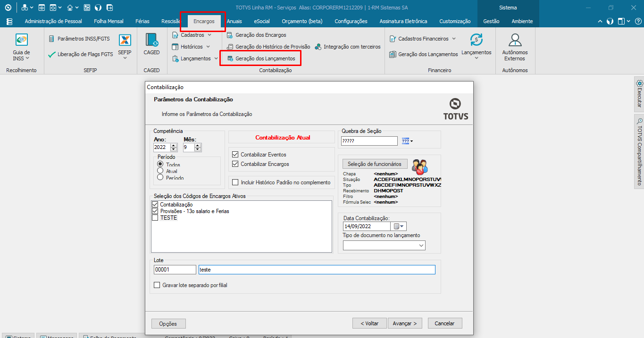Viewport: 644px width, 338px height.
Task: Click the employees people icon next to Seleção de funcionários
Action: (x=419, y=166)
